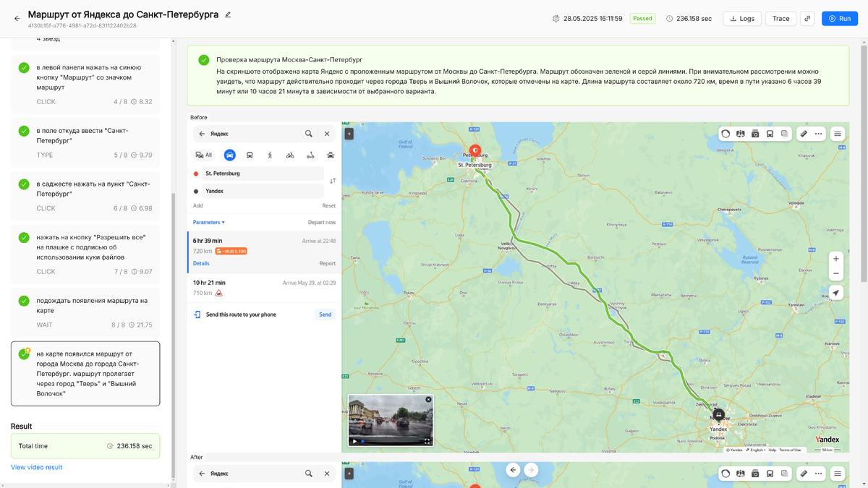
Task: Select the 10 hr 21 min route option
Action: coord(264,288)
